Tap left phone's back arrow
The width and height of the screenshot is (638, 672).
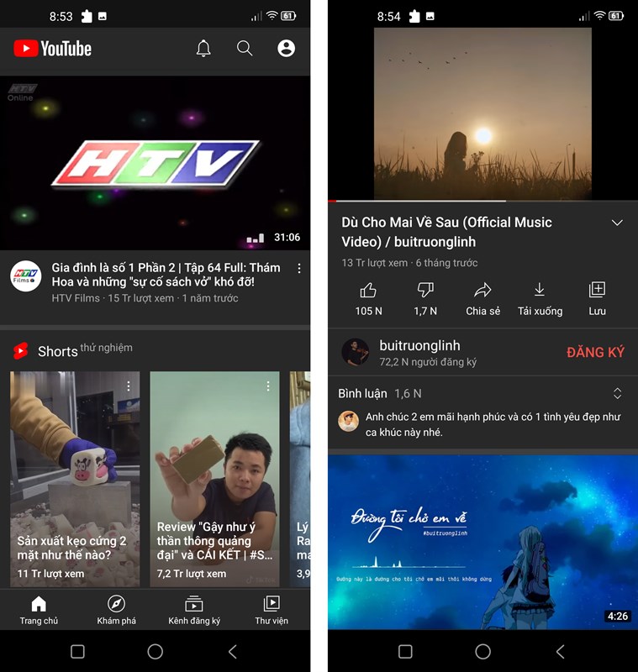tap(233, 652)
